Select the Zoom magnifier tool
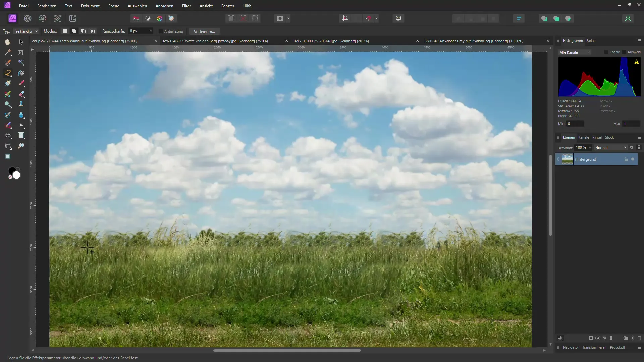The height and width of the screenshot is (362, 644). coord(21,146)
